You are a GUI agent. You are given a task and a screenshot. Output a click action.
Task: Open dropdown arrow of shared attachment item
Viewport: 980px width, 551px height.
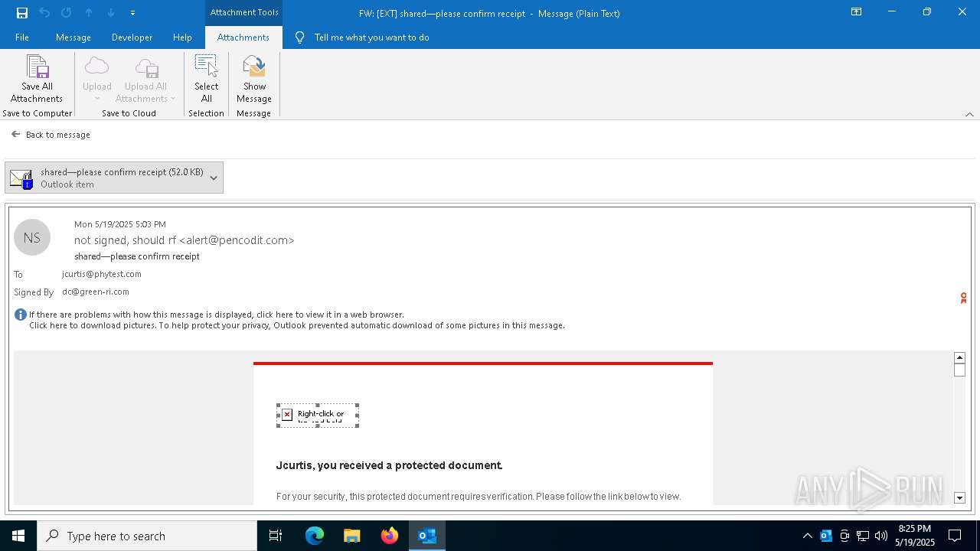(214, 178)
